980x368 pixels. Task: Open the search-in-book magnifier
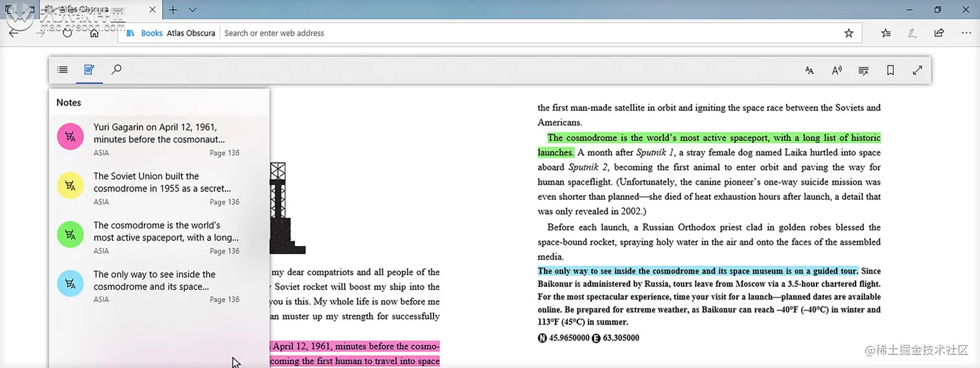117,69
